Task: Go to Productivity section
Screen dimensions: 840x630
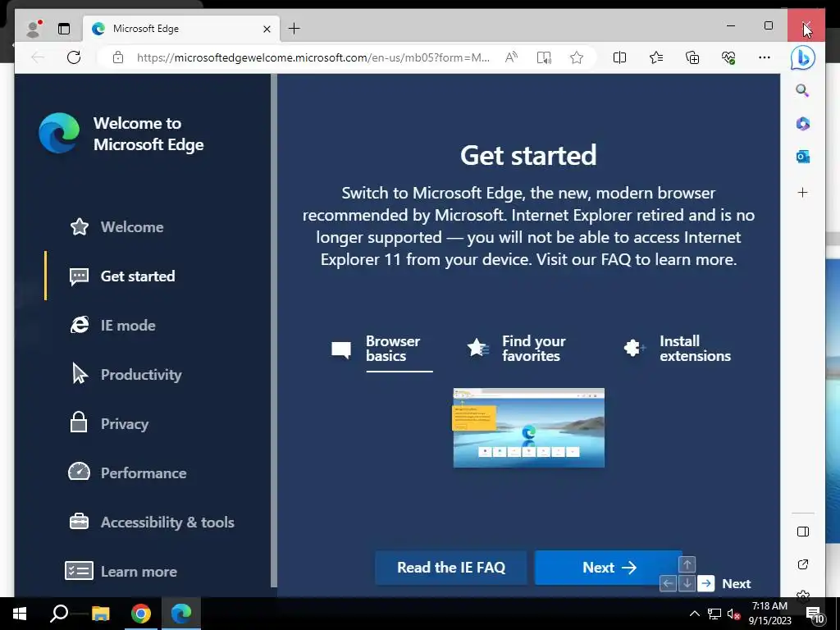Action: click(x=126, y=374)
